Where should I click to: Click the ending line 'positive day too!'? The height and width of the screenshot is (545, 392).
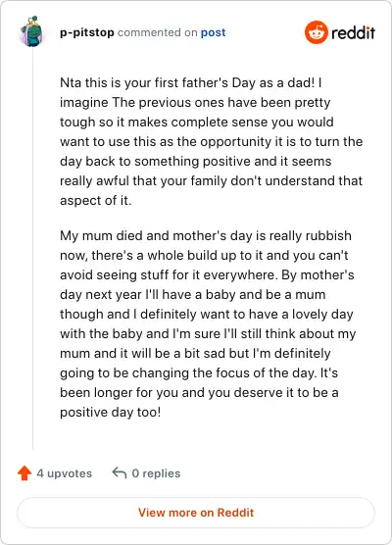pyautogui.click(x=110, y=413)
